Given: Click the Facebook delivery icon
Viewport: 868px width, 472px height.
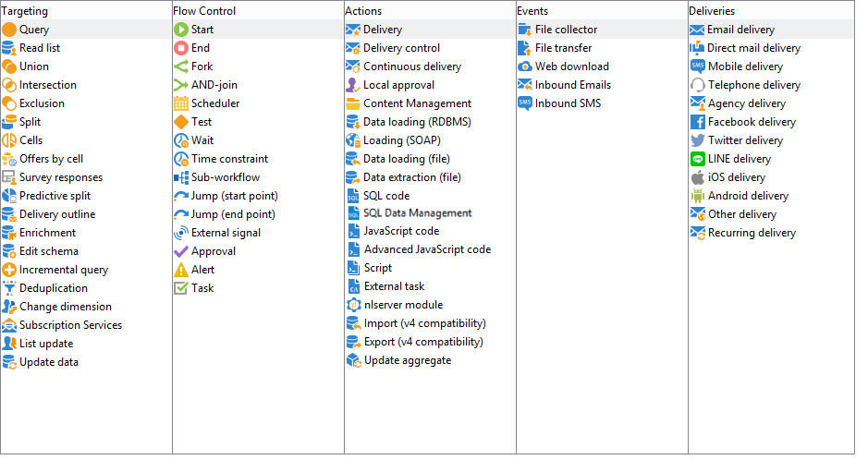Looking at the screenshot, I should click(698, 122).
